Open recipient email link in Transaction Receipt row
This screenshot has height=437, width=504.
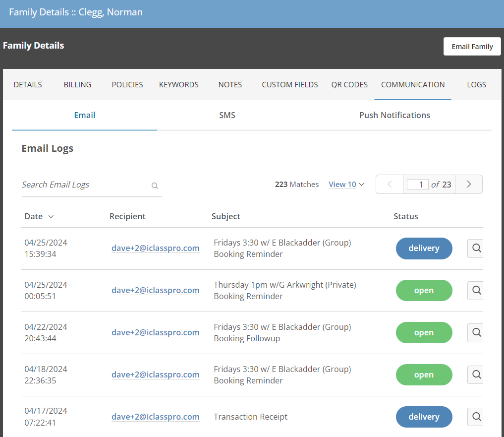pos(155,417)
